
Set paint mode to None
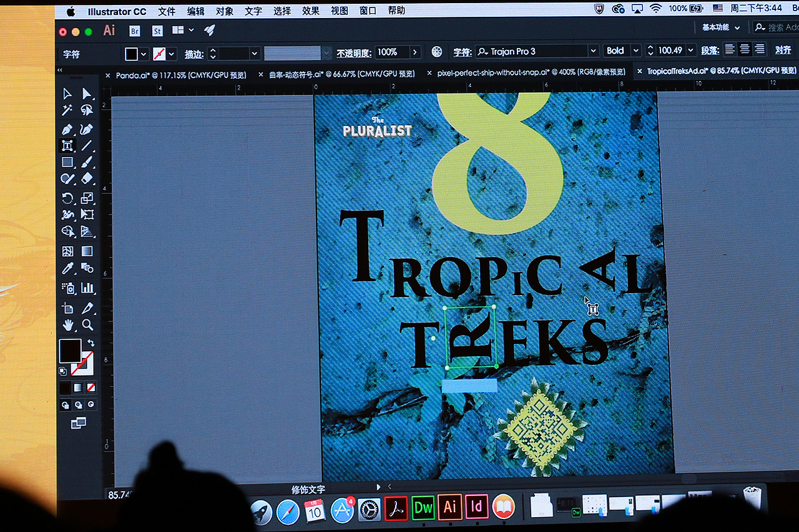point(91,387)
